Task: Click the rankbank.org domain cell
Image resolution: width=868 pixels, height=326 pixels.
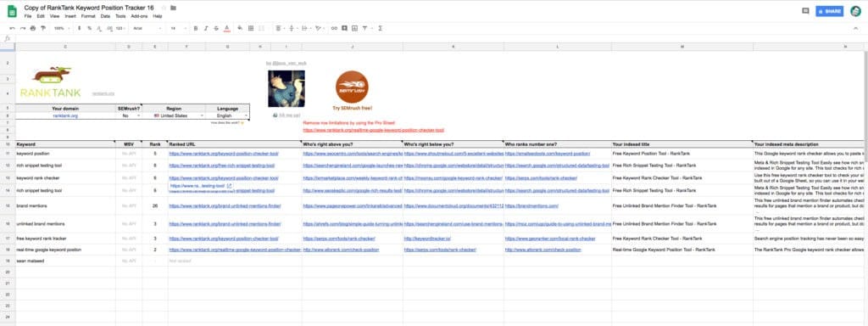Action: pos(65,115)
